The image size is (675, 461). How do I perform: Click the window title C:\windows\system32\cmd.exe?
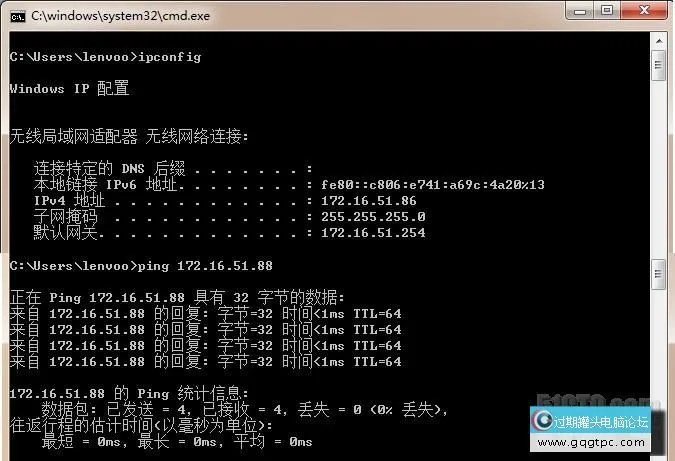(121, 16)
